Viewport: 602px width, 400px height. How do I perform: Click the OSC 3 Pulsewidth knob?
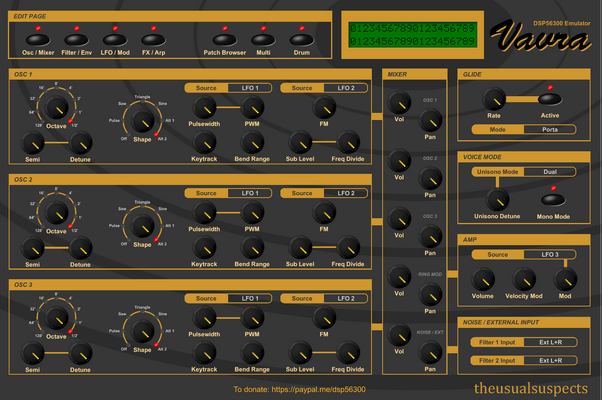click(x=204, y=318)
